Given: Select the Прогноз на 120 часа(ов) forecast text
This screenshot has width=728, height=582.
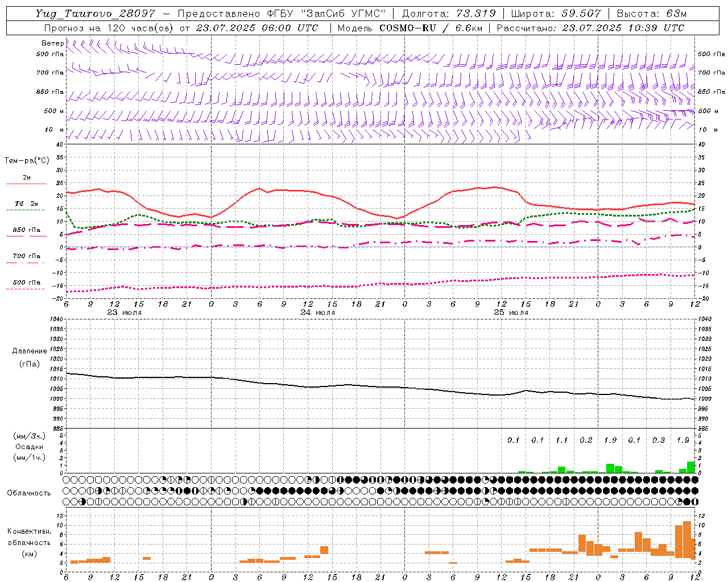Looking at the screenshot, I should pos(109,28).
